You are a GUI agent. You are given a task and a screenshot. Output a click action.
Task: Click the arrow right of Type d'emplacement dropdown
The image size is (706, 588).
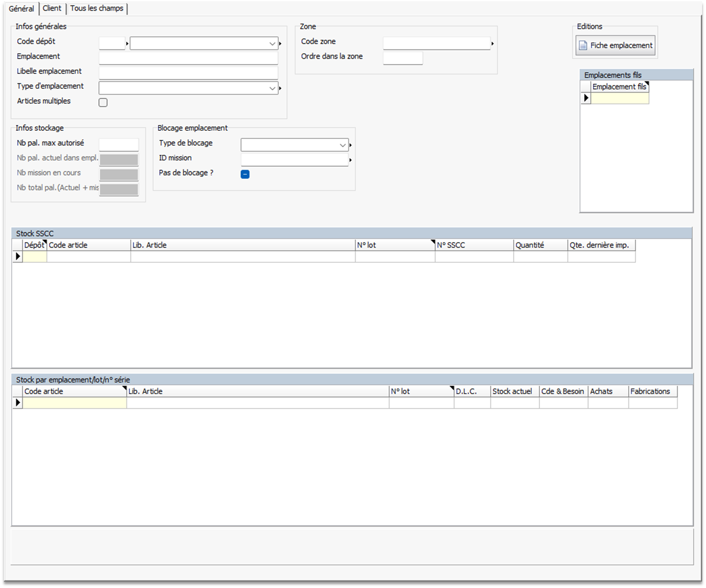(280, 88)
